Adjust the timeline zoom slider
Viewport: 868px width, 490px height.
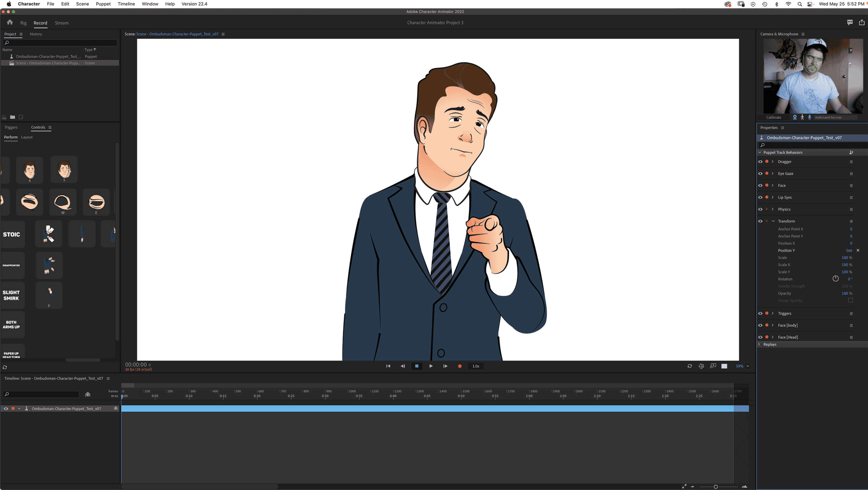715,487
